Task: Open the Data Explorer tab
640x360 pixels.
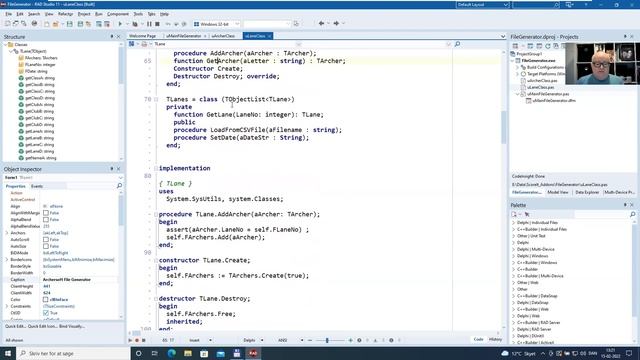Action: tap(587, 192)
